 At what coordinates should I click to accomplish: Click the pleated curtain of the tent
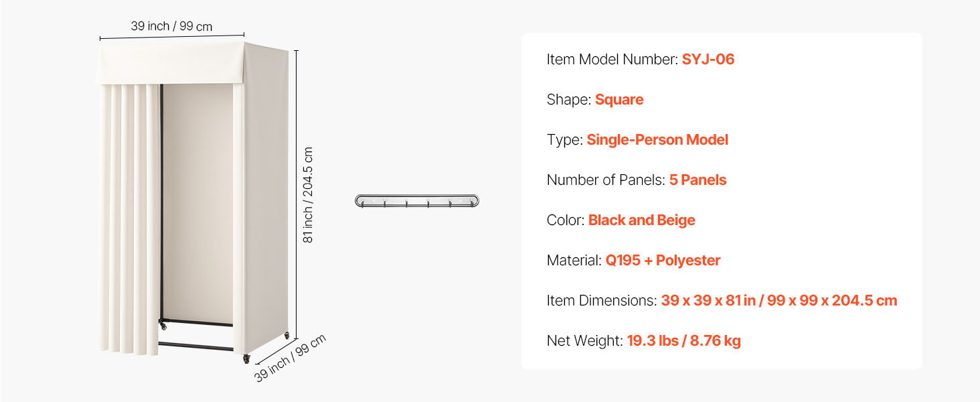(129, 221)
